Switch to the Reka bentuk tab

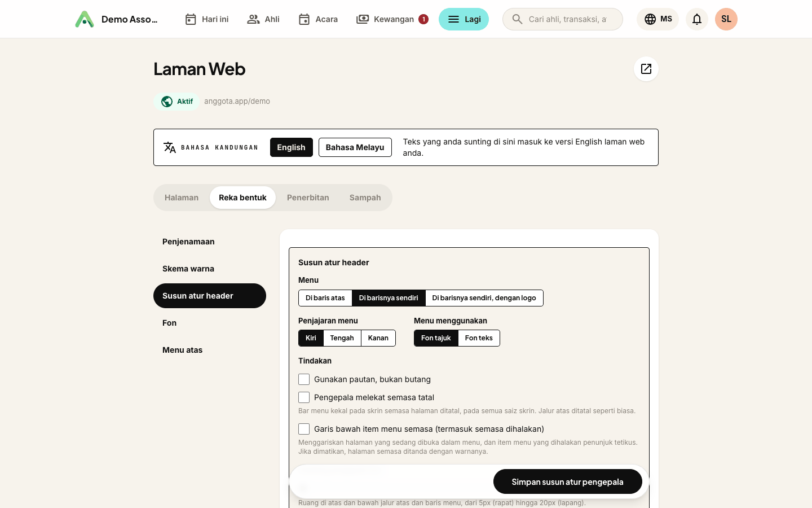tap(242, 198)
